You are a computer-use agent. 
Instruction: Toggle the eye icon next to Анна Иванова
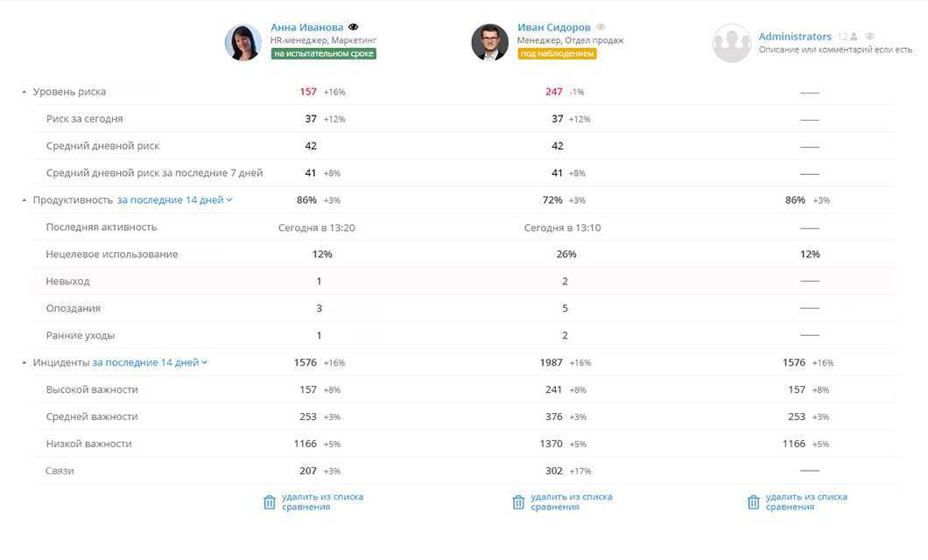[x=353, y=27]
